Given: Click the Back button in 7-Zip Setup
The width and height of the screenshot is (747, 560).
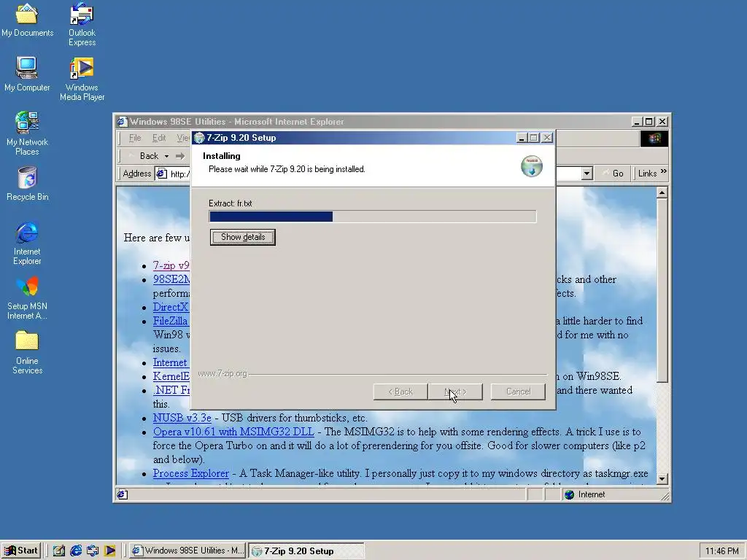Looking at the screenshot, I should click(x=400, y=392).
